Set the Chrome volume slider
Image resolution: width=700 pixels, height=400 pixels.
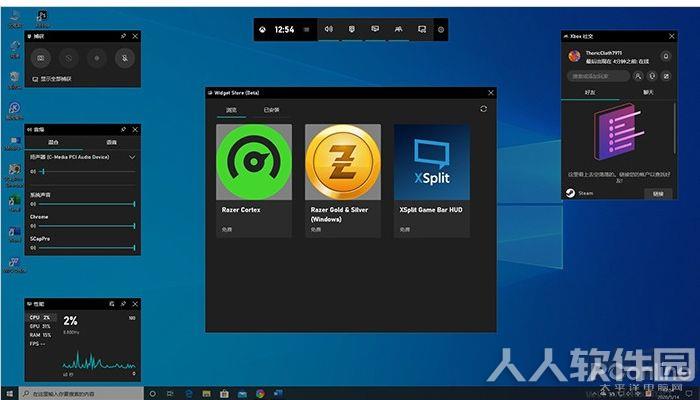[87, 226]
